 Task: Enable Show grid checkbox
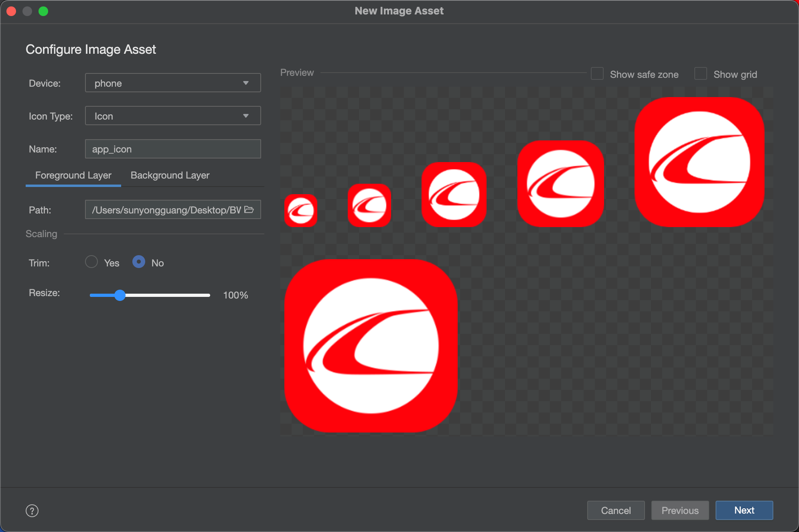point(701,74)
